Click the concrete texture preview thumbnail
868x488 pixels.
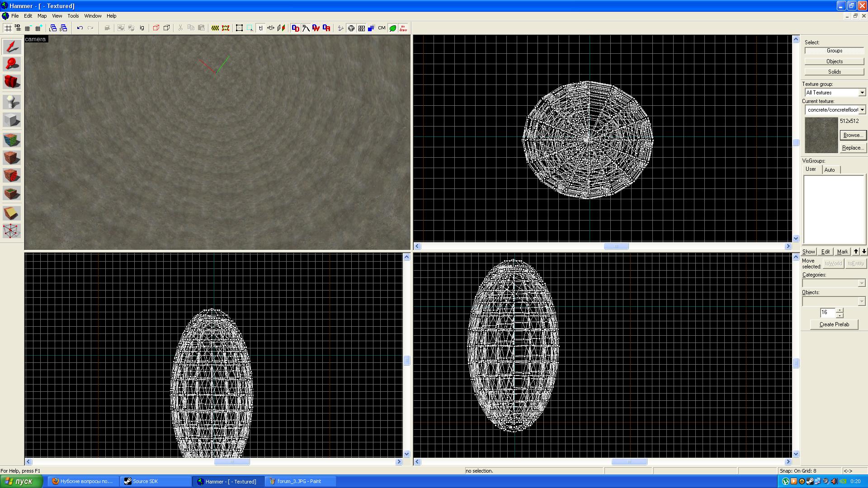click(x=821, y=135)
